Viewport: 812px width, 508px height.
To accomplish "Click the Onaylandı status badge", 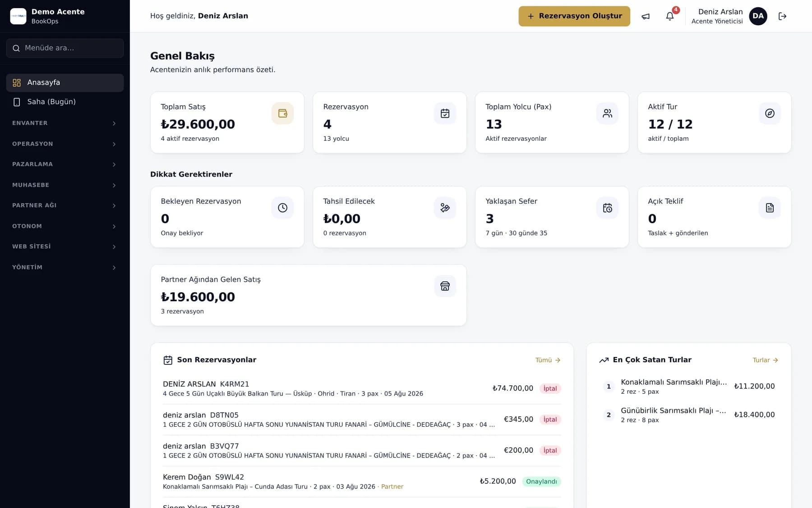I will pyautogui.click(x=541, y=481).
